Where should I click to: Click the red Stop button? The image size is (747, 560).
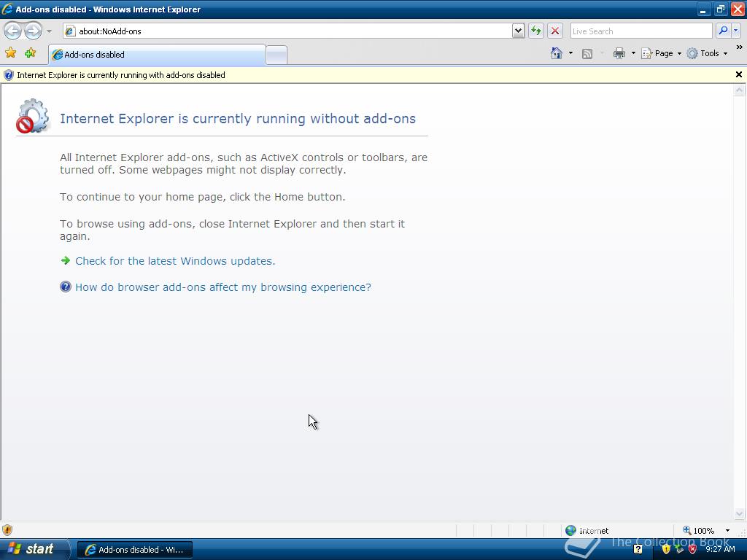pyautogui.click(x=555, y=31)
